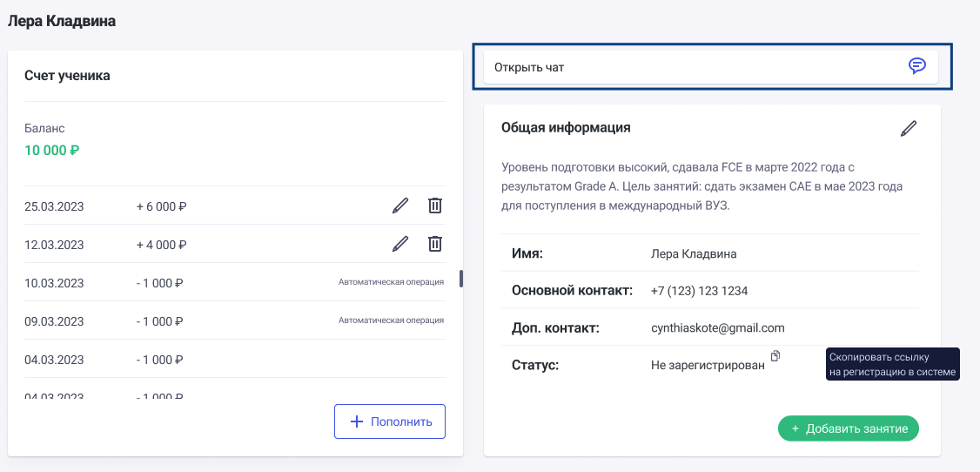
Task: Select the 10.03.2023 −1 000 ₽ transaction row
Action: [234, 283]
